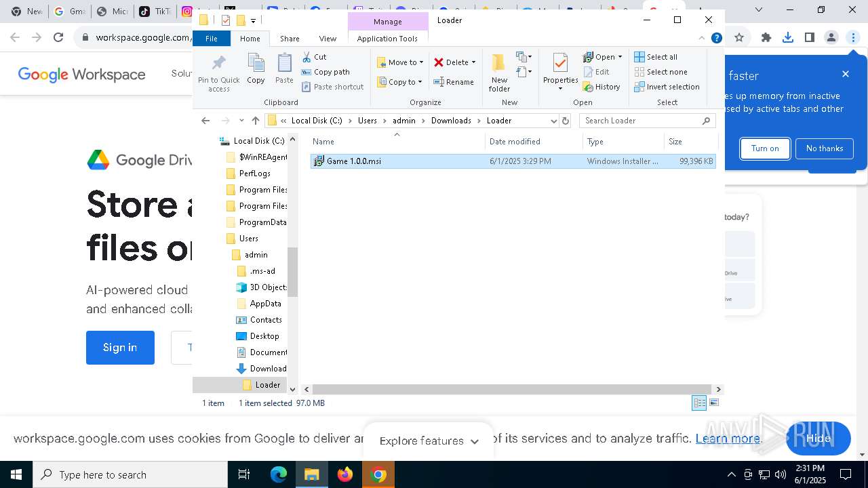Open recent locations dropdown arrow
The width and height of the screenshot is (868, 488).
tap(241, 121)
